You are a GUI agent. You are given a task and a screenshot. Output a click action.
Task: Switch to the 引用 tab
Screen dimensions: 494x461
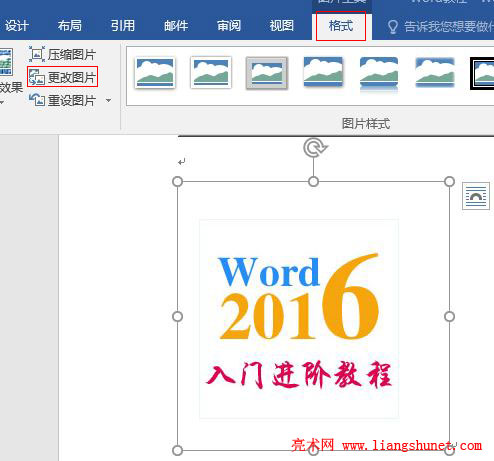tap(123, 26)
